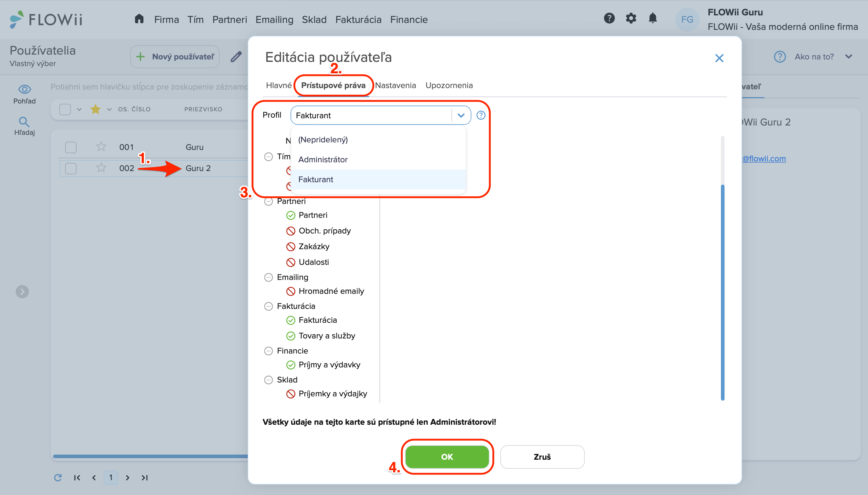
Task: Select the Guru 2 row surname
Action: point(198,168)
